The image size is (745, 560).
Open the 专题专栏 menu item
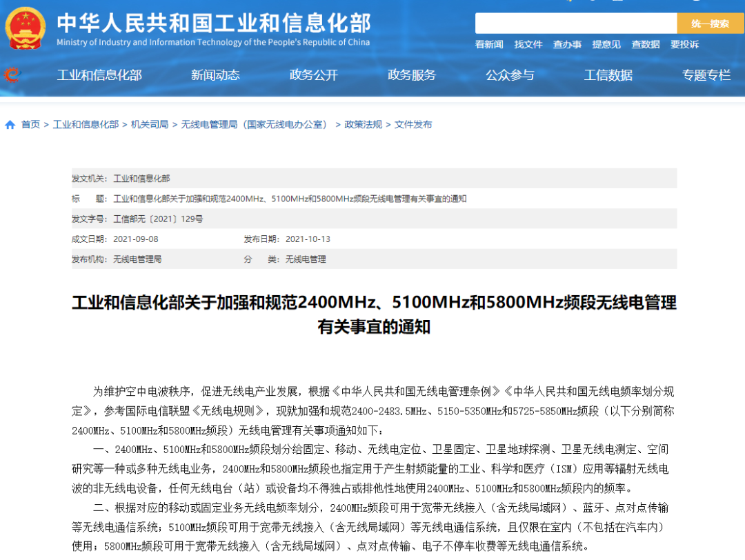coord(706,75)
